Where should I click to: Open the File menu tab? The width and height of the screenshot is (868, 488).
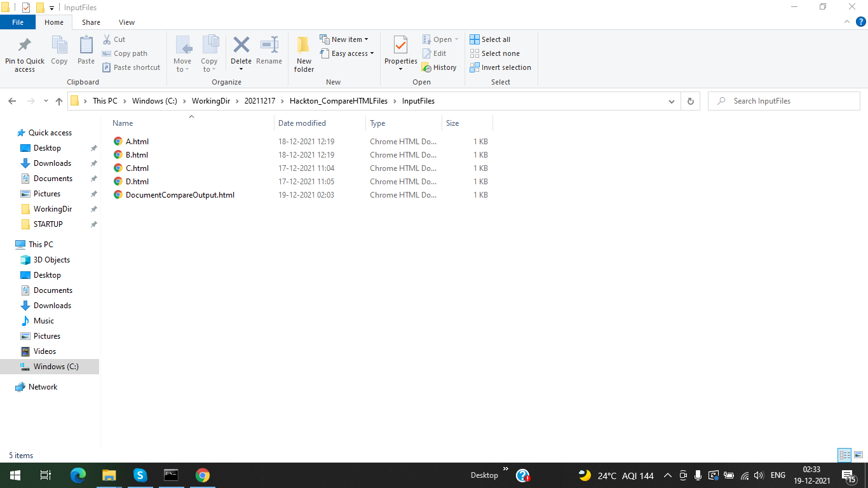(x=18, y=22)
